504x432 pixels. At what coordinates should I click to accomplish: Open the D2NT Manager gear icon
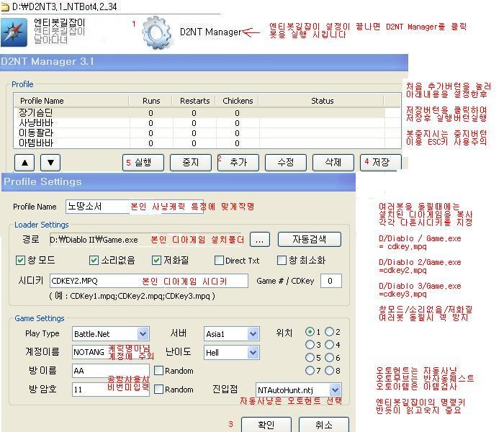[156, 32]
